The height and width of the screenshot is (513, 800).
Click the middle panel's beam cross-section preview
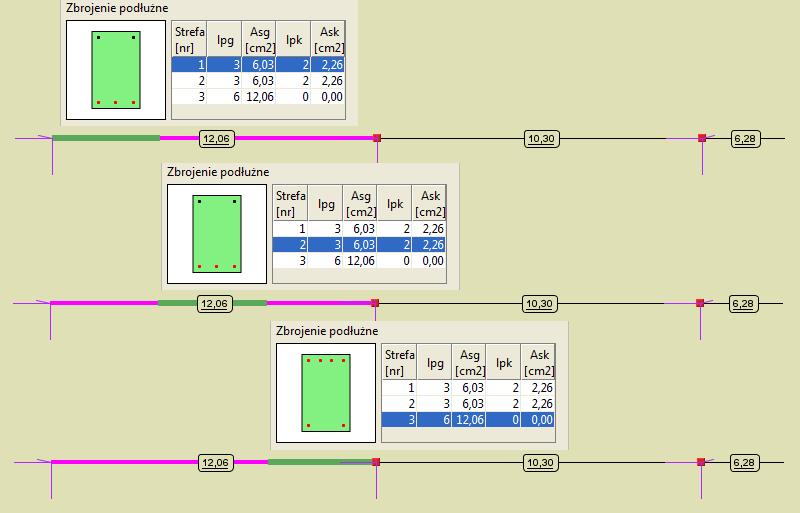(x=217, y=234)
